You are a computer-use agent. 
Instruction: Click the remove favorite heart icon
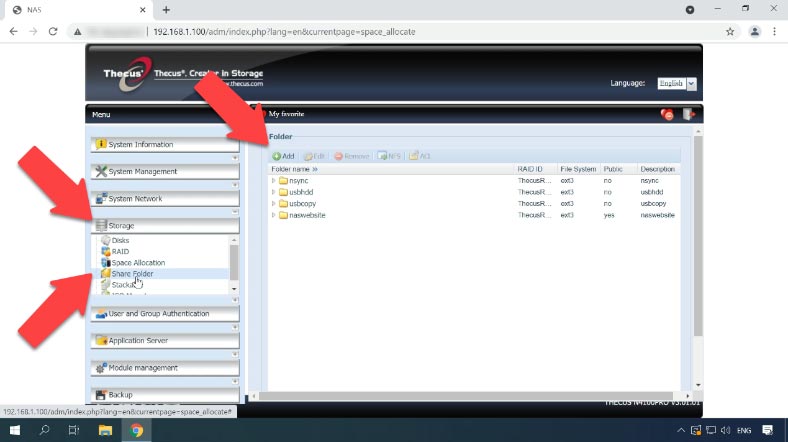tap(667, 115)
